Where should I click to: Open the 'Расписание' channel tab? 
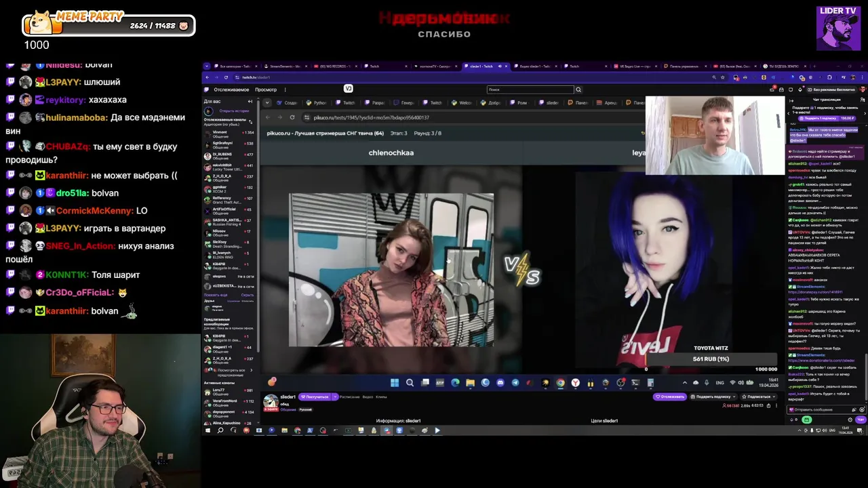(x=349, y=396)
